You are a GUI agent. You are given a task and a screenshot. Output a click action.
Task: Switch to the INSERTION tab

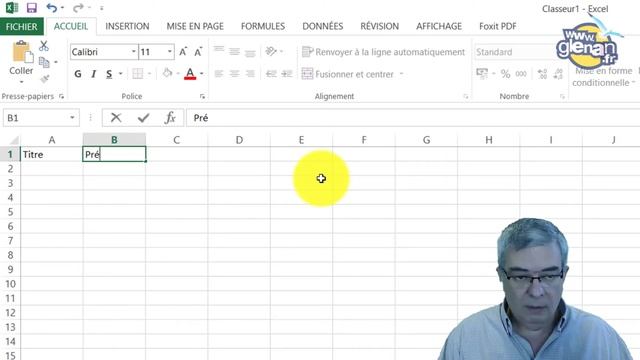pyautogui.click(x=127, y=27)
